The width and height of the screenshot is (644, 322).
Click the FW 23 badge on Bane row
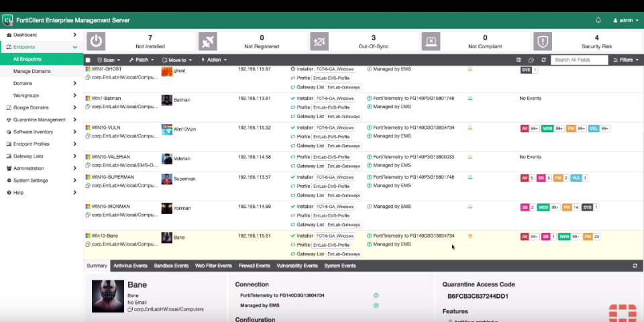[592, 237]
